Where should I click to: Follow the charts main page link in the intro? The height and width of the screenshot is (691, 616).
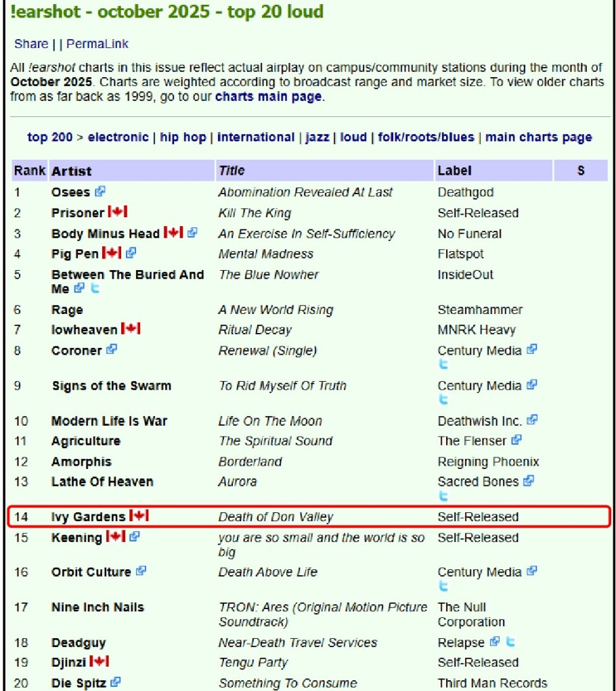(x=268, y=97)
